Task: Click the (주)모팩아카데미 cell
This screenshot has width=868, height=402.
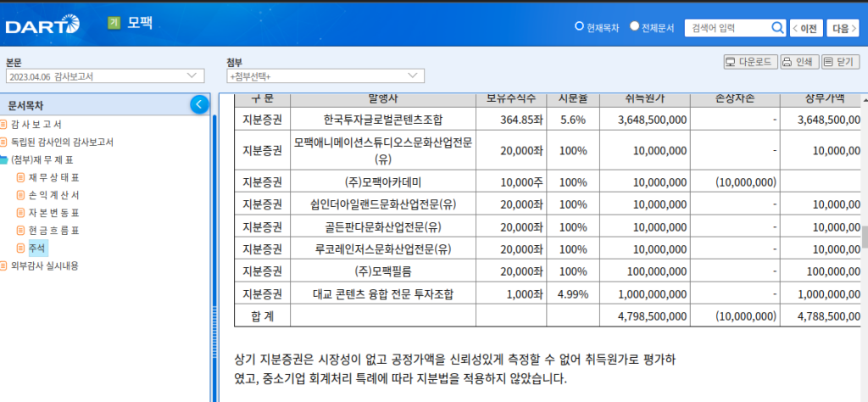Action: (x=383, y=181)
